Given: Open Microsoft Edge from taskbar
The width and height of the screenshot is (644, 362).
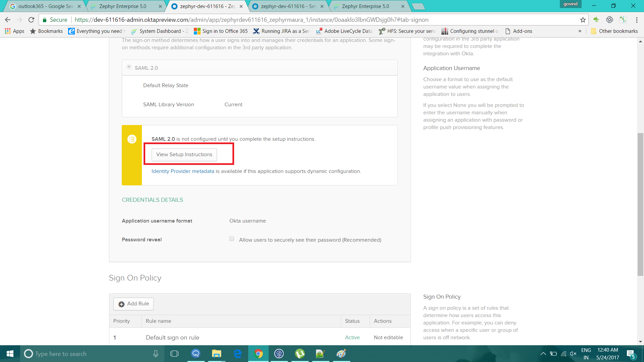Looking at the screenshot, I should [237, 354].
